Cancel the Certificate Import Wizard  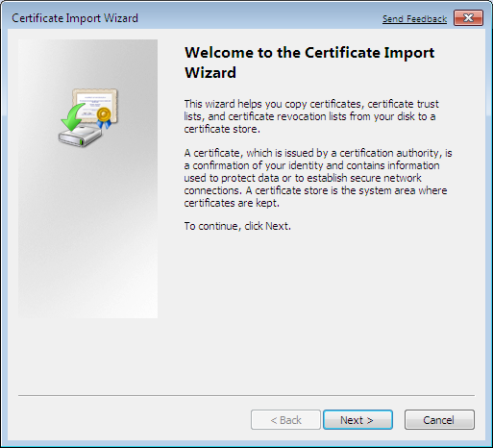tap(439, 420)
